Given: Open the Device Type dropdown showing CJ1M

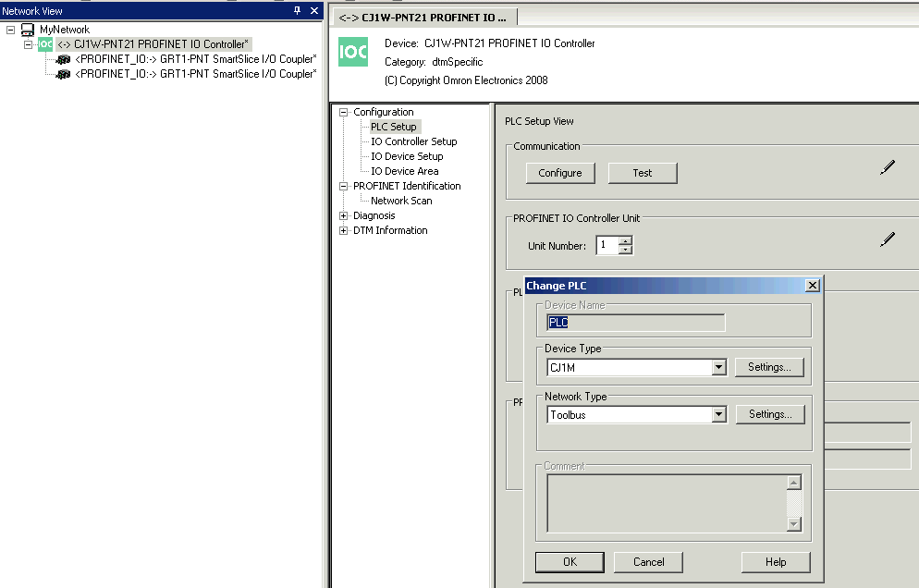Looking at the screenshot, I should pyautogui.click(x=719, y=368).
